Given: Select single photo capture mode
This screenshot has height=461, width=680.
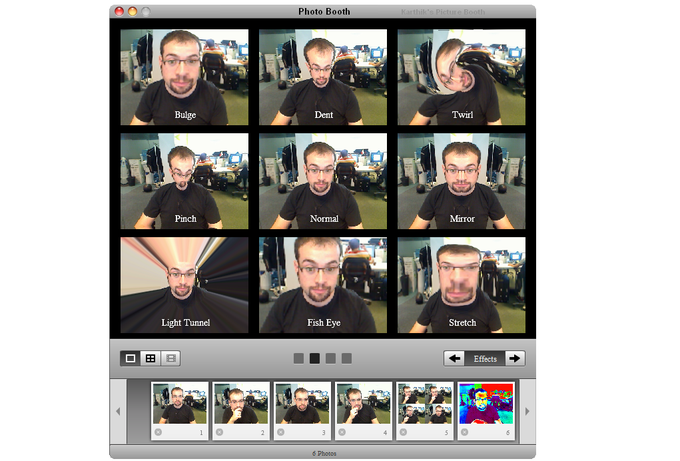Looking at the screenshot, I should [130, 358].
